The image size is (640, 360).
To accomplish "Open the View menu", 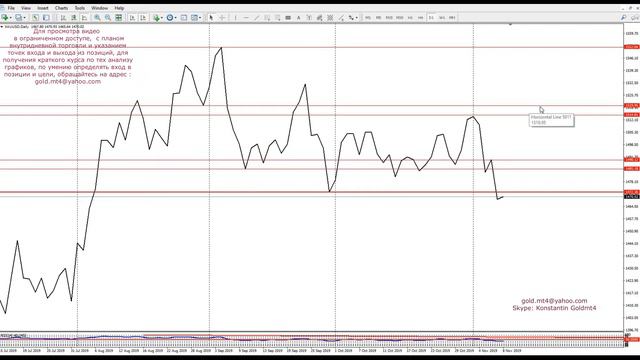I will click(x=26, y=8).
